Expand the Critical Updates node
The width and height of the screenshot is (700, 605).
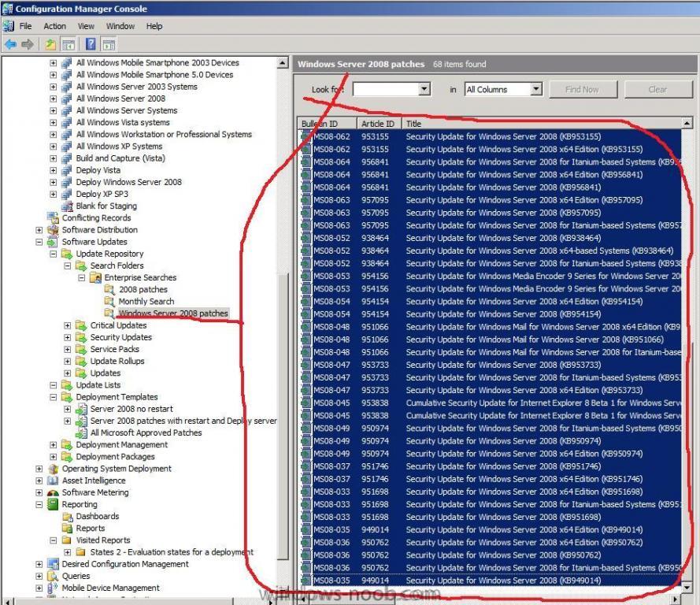[68, 325]
